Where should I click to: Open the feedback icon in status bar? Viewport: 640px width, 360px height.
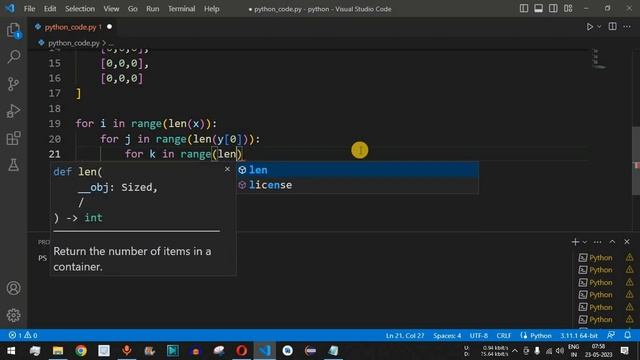coord(611,335)
